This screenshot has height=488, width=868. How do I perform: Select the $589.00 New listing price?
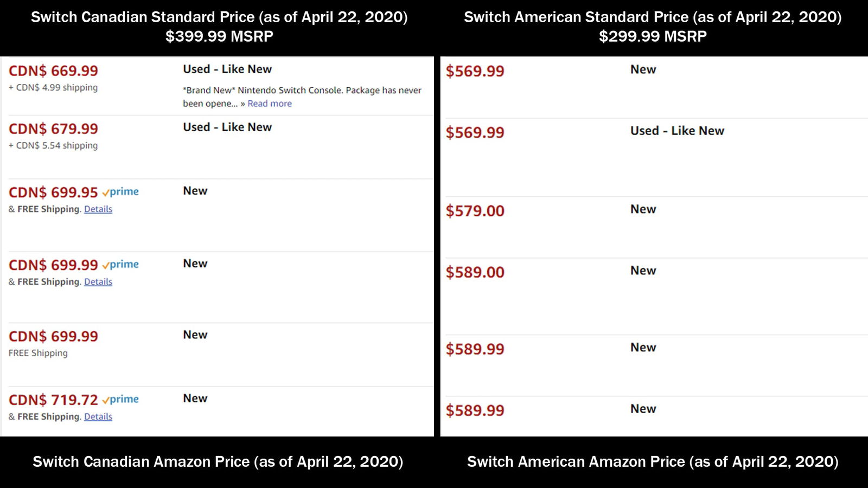click(x=475, y=272)
